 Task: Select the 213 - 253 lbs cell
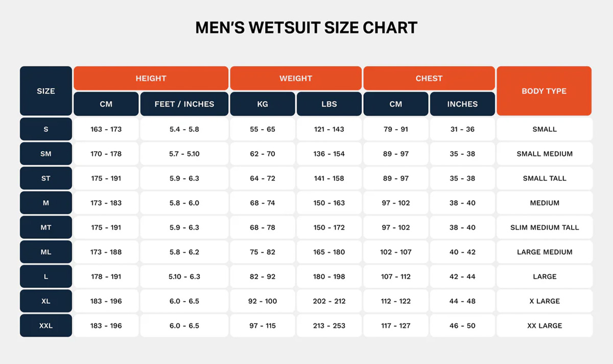(x=329, y=326)
